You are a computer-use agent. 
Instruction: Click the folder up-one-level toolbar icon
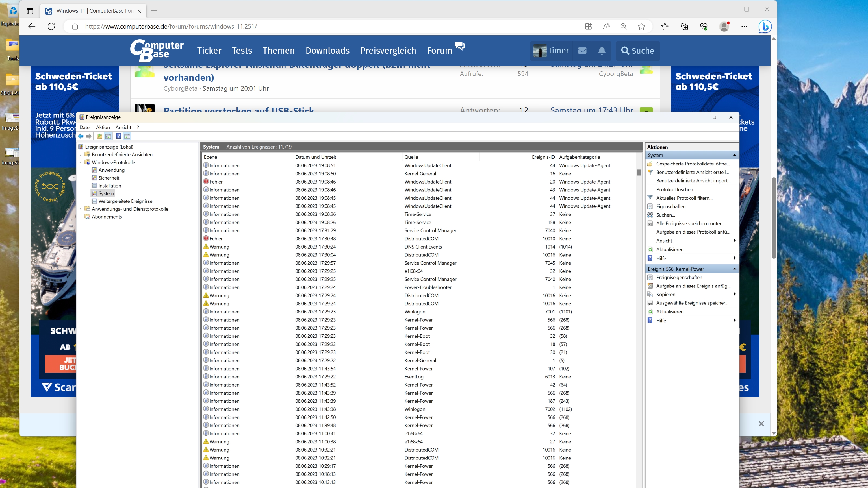click(x=99, y=136)
